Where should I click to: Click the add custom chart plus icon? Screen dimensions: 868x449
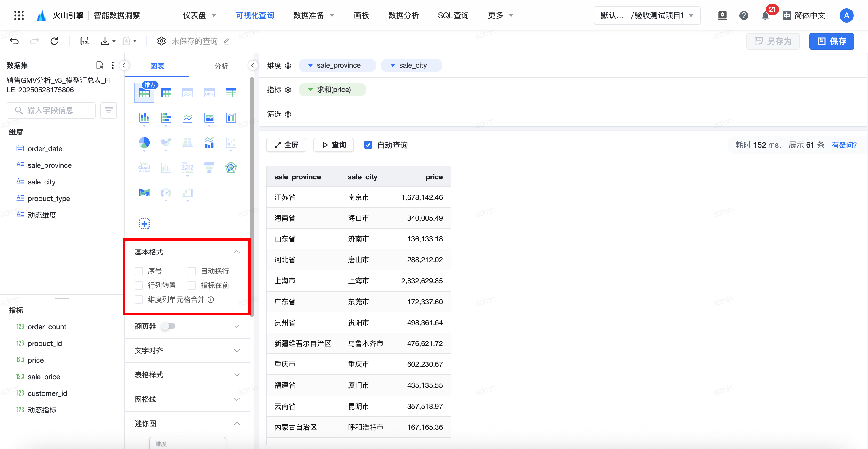click(x=144, y=224)
